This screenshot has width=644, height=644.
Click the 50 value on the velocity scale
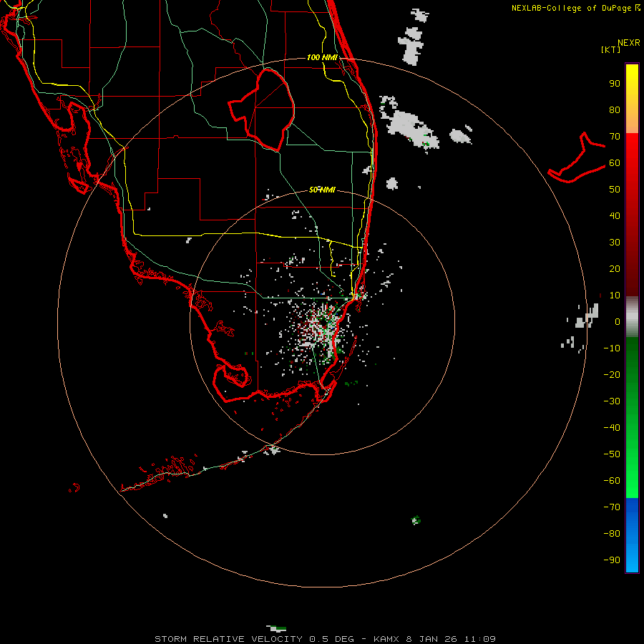(615, 190)
